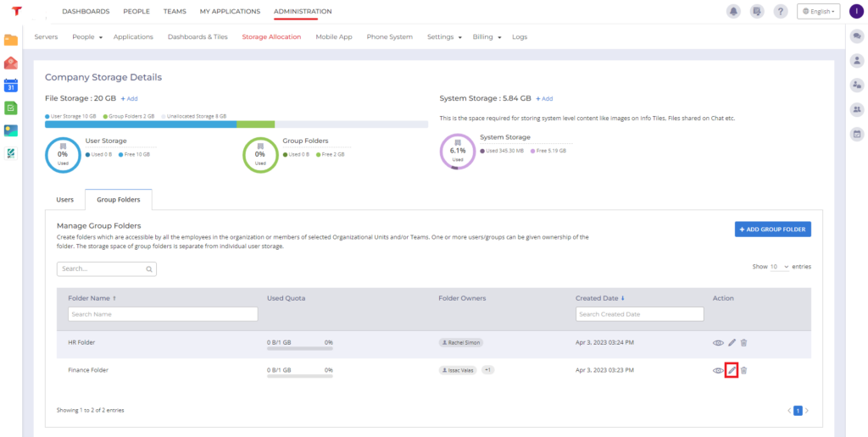Open the chat icon in right sidebar
The image size is (868, 437).
coord(856,36)
